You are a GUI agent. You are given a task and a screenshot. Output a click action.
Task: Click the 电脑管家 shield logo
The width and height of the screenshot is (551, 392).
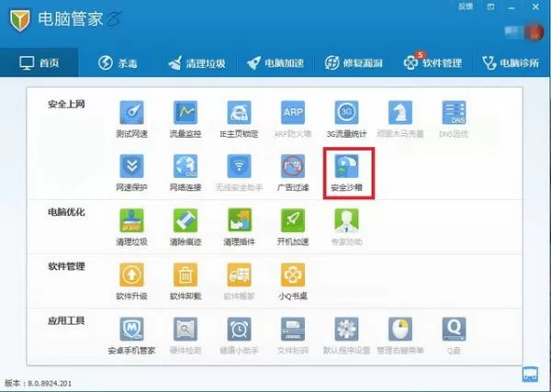click(20, 20)
